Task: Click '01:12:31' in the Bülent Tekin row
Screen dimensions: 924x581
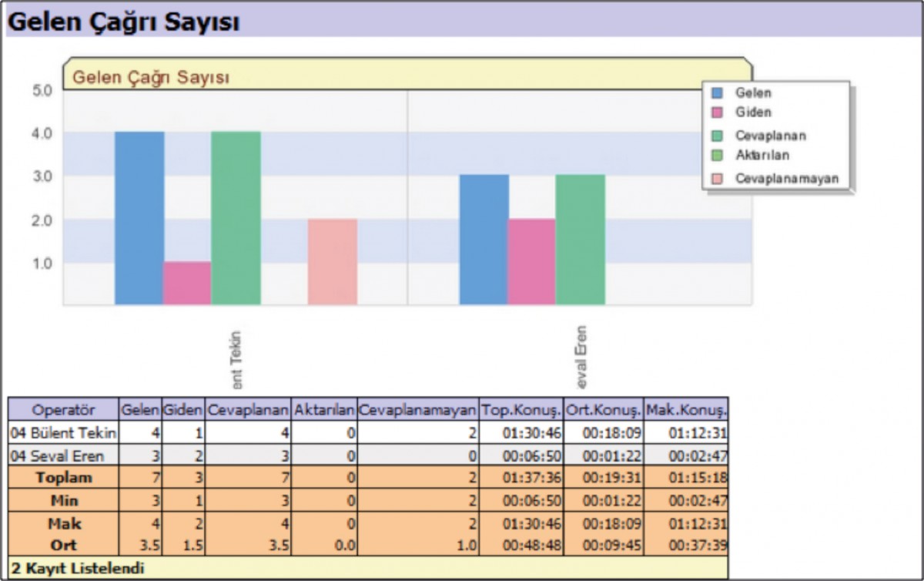Action: click(686, 432)
